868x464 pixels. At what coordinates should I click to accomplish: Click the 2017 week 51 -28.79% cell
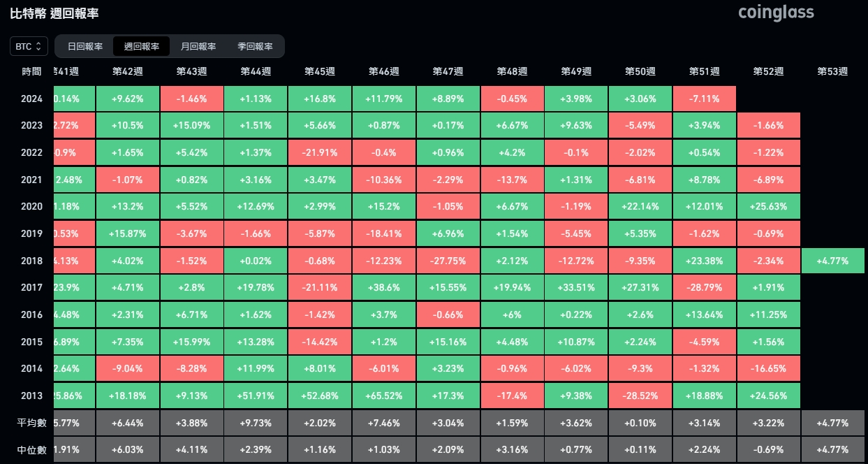coord(704,287)
